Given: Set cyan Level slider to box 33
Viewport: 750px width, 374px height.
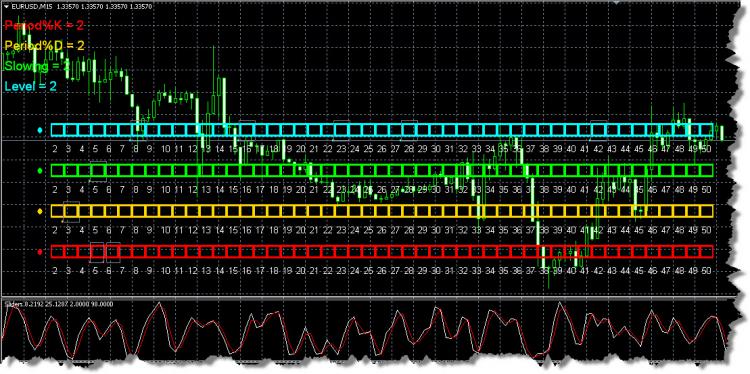Looking at the screenshot, I should click(x=477, y=130).
